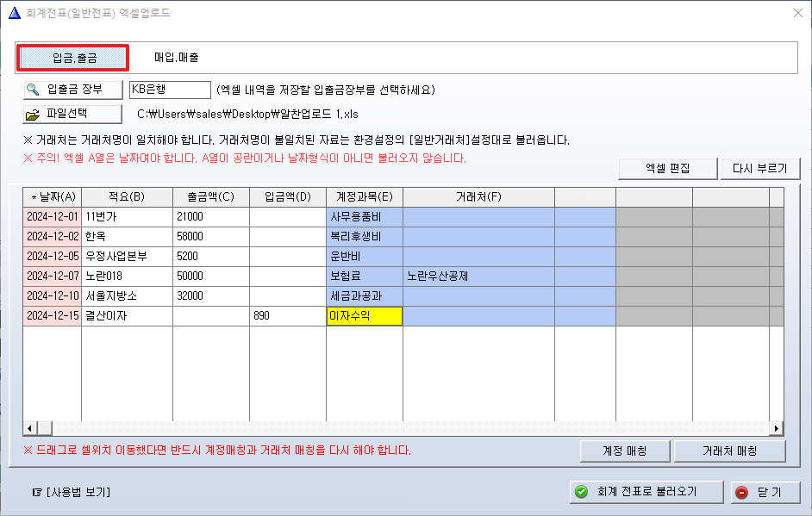
Task: Click the 거래처(F) column header
Action: [x=478, y=197]
